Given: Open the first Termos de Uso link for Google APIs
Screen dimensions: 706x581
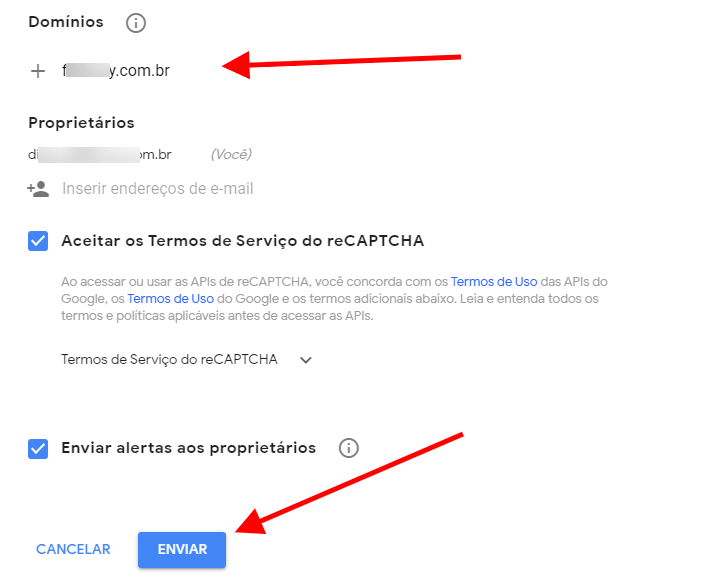Looking at the screenshot, I should [x=494, y=282].
